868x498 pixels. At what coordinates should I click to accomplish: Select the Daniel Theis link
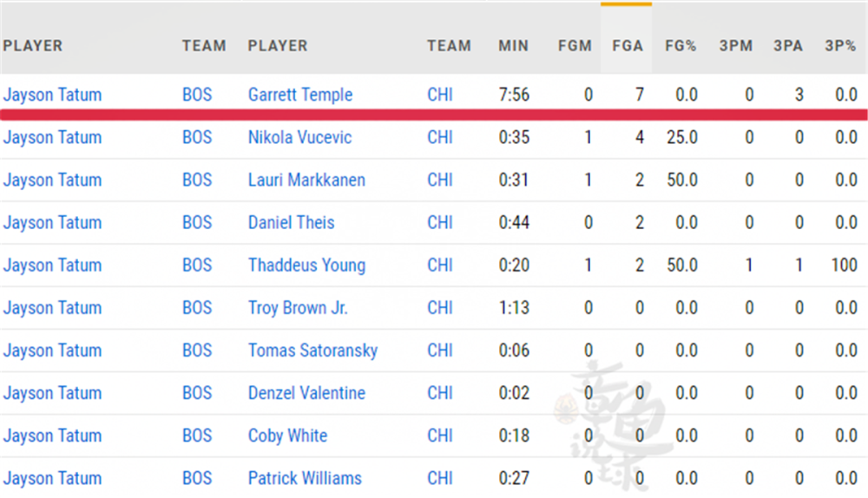[291, 222]
